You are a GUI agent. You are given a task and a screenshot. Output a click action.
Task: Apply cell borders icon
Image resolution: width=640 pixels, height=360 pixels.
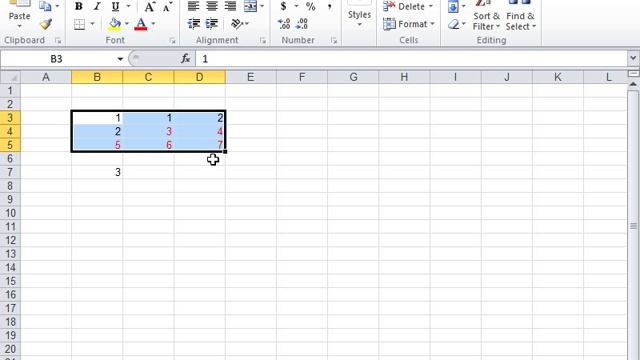click(x=80, y=24)
